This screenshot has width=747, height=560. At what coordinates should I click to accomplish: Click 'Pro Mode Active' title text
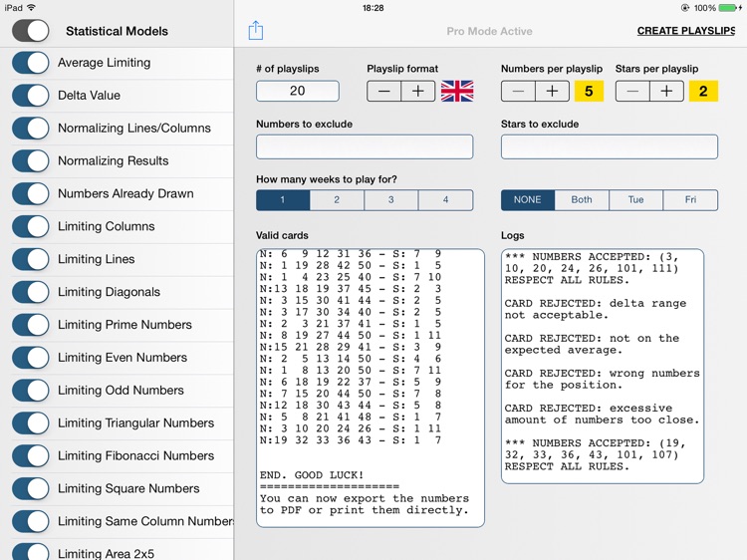click(489, 31)
